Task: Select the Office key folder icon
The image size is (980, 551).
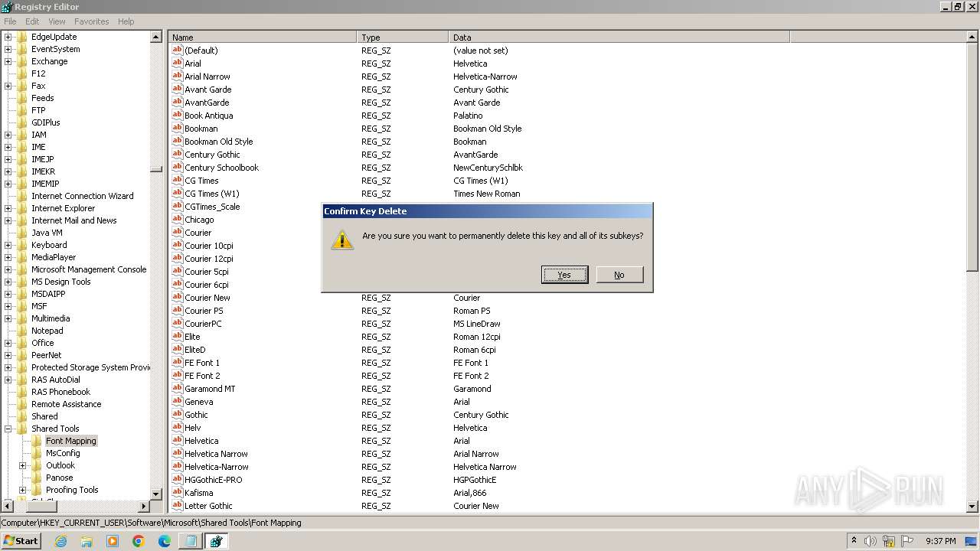Action: (x=22, y=343)
